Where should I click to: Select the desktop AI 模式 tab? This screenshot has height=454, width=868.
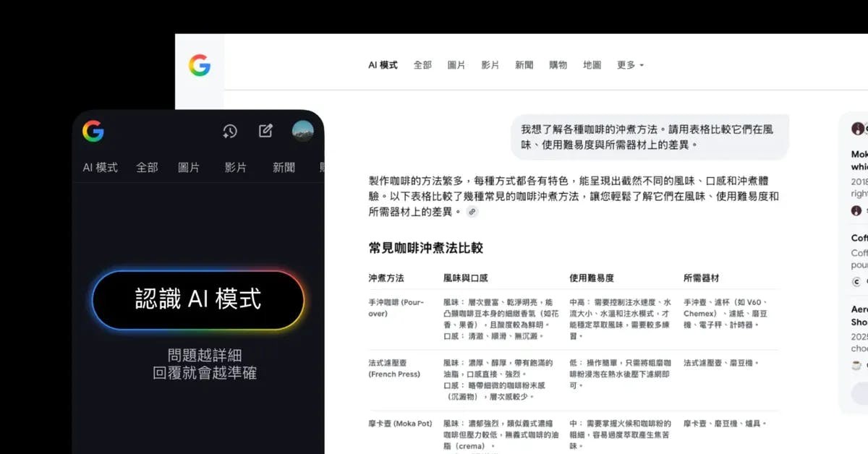tap(383, 65)
